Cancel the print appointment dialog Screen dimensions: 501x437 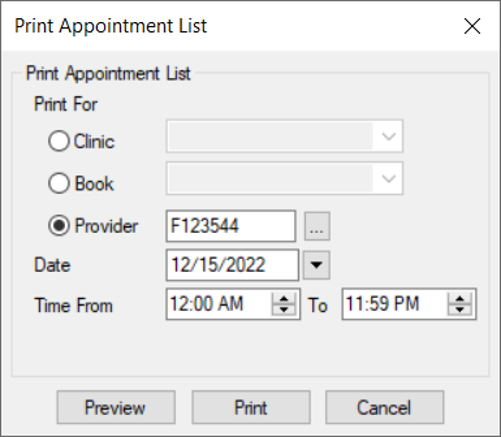pos(385,407)
